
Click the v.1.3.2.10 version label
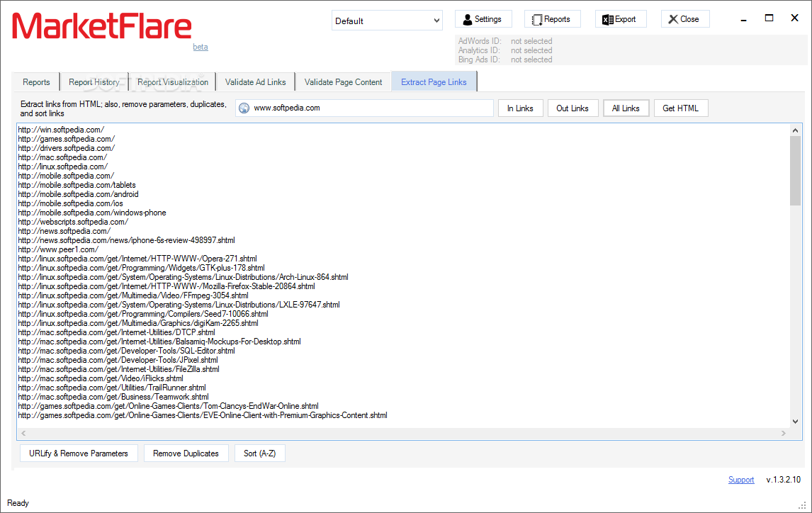point(784,480)
